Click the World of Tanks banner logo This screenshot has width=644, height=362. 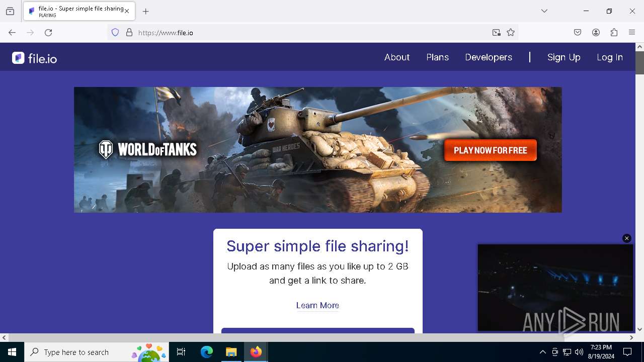coord(147,149)
